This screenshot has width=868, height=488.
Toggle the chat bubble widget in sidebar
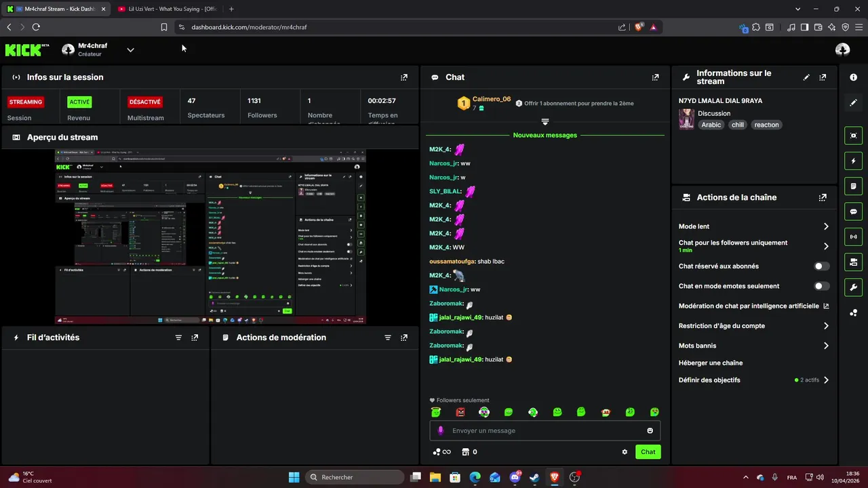(x=853, y=211)
